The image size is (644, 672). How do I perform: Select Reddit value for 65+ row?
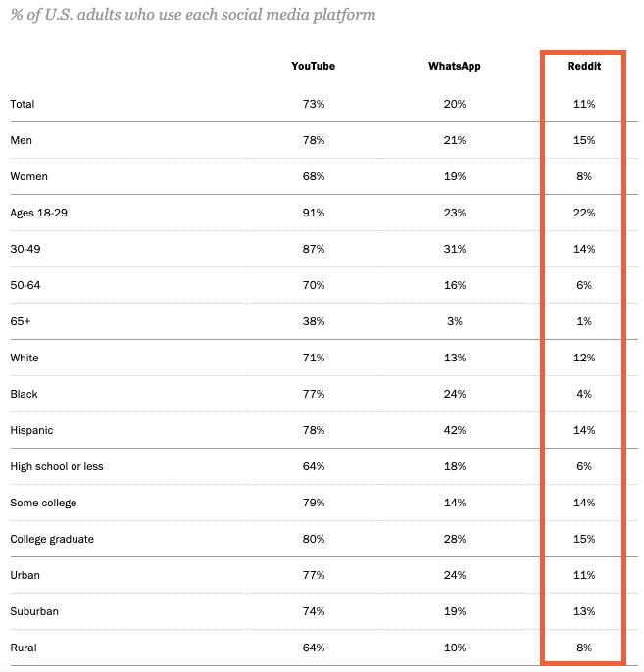(584, 321)
